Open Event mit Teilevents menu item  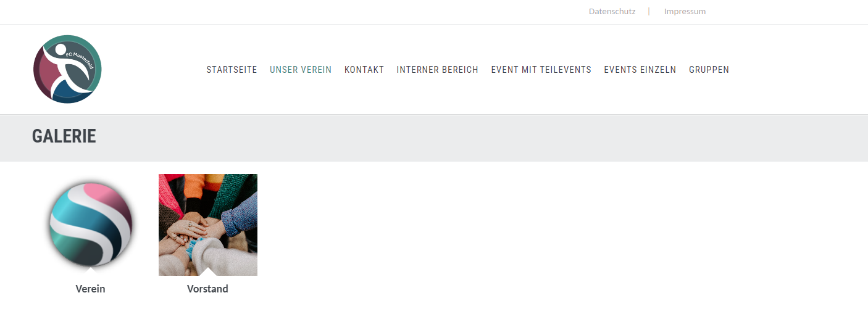coord(541,70)
